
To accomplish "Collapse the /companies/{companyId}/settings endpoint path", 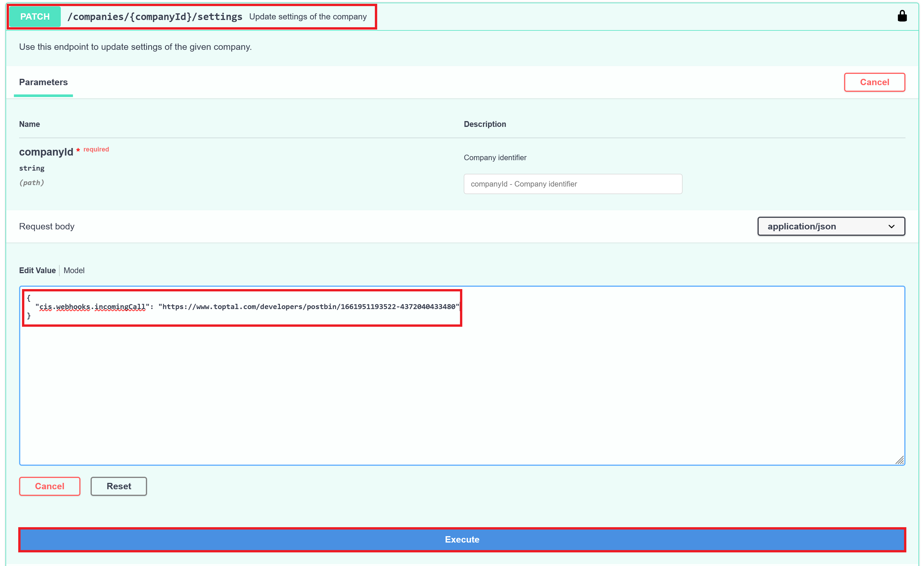I will pyautogui.click(x=155, y=17).
